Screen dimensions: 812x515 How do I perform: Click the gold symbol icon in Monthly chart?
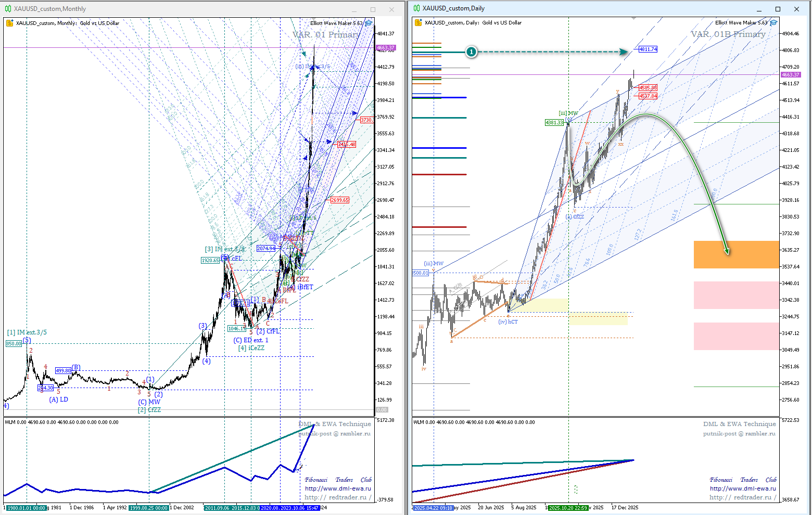(10, 23)
